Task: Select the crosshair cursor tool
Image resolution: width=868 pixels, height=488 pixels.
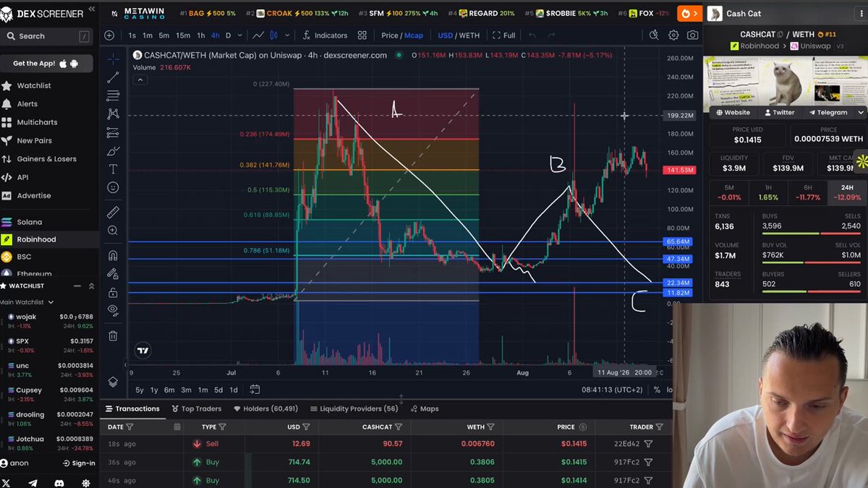Action: click(113, 59)
